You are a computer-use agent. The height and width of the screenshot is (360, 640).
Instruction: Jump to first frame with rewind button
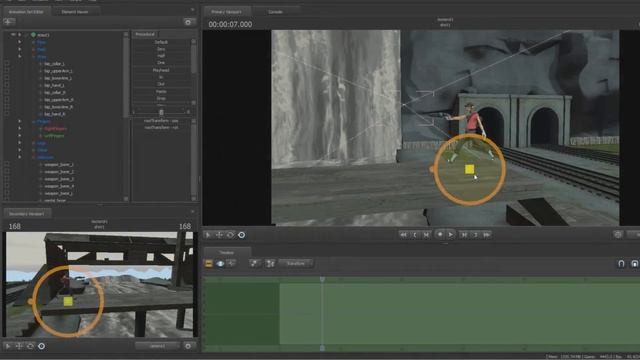point(403,235)
